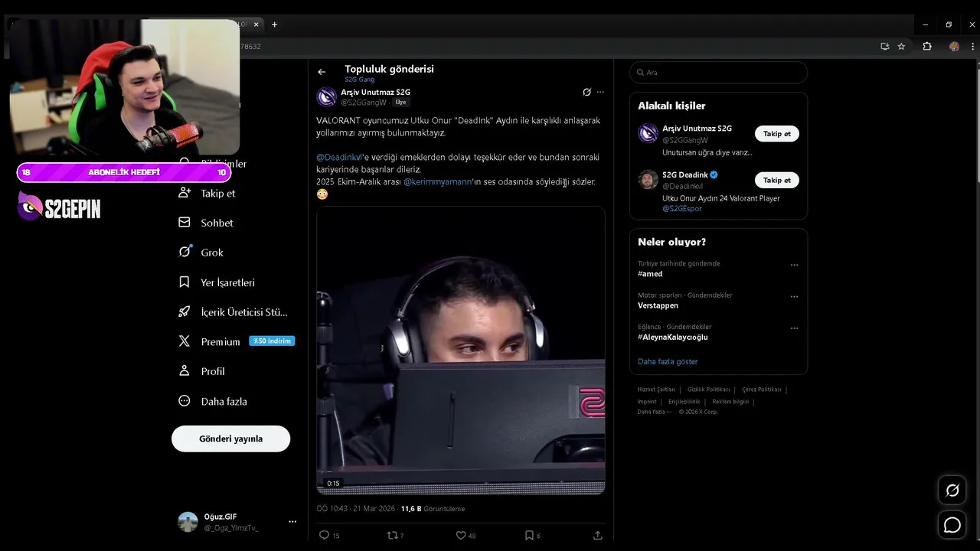This screenshot has width=980, height=551.
Task: Click the Gönderi yayınla button
Action: pos(230,439)
